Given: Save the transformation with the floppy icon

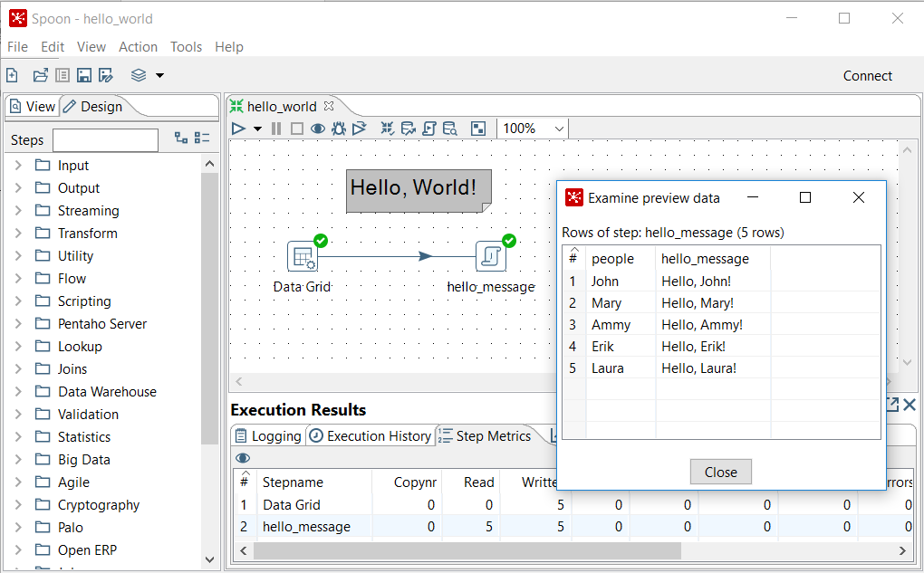Looking at the screenshot, I should (84, 75).
